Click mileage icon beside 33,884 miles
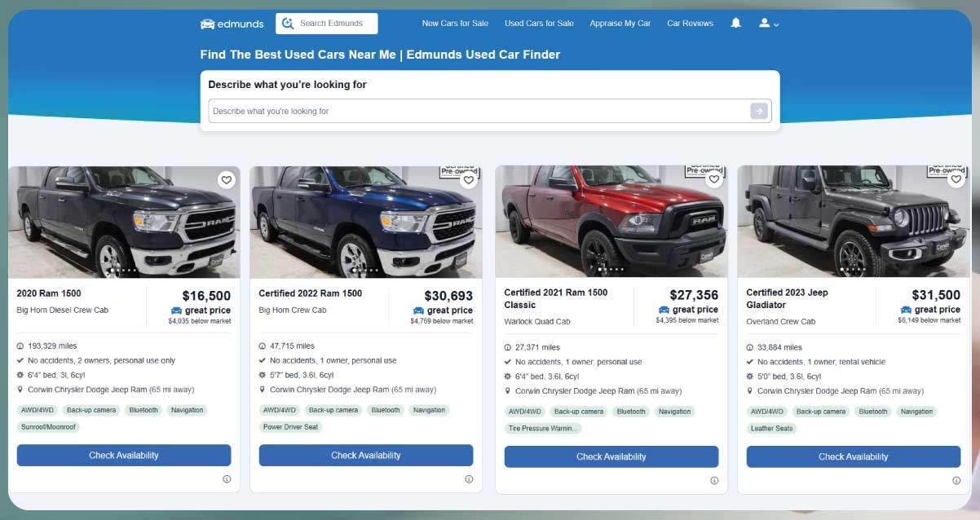980x520 pixels. click(x=750, y=347)
